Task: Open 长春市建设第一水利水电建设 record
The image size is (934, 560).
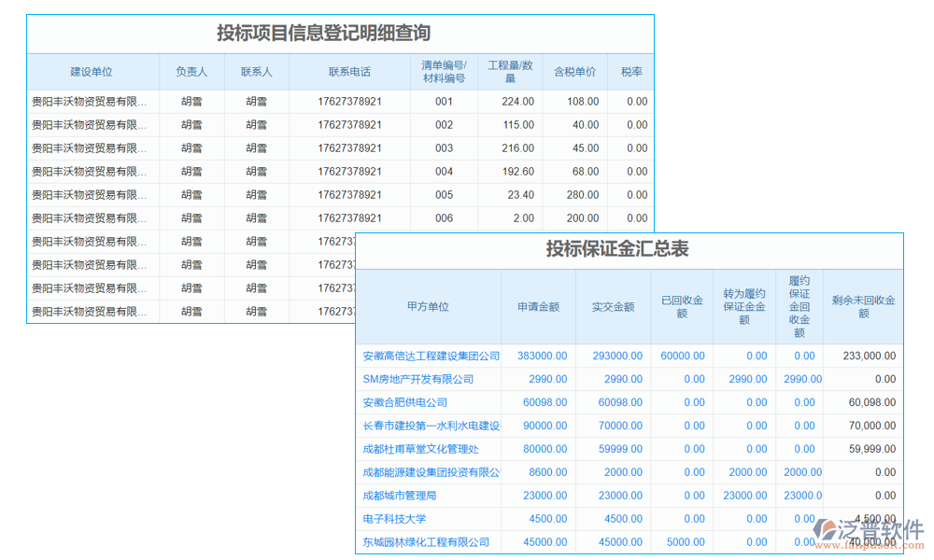Action: [430, 426]
